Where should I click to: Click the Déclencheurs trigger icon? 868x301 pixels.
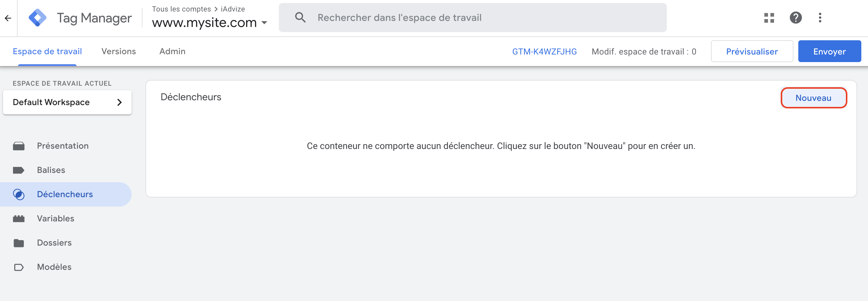pos(19,194)
